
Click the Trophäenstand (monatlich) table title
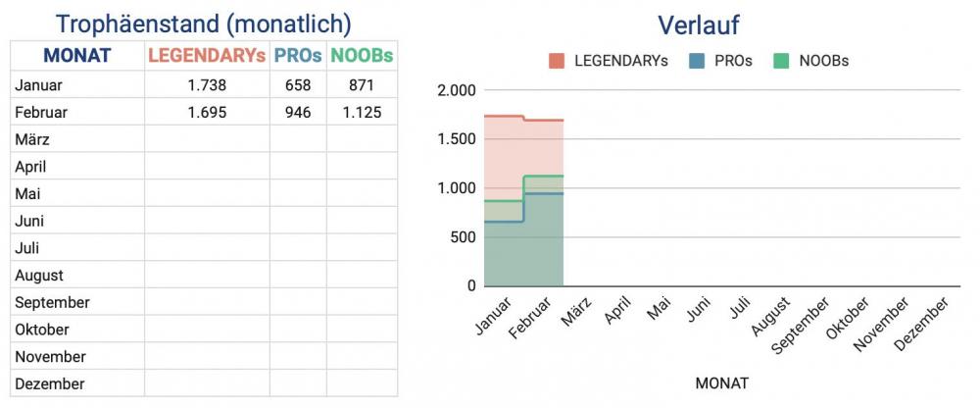pos(203,25)
